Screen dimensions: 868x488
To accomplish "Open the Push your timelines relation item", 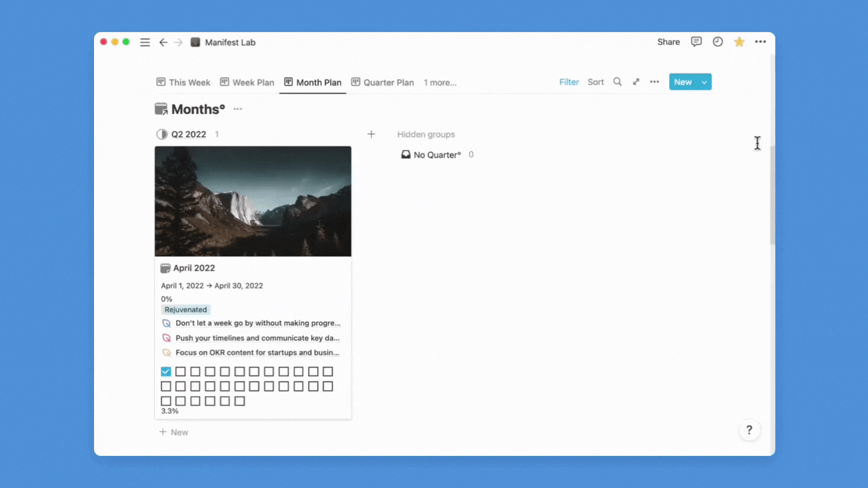I will click(x=257, y=338).
